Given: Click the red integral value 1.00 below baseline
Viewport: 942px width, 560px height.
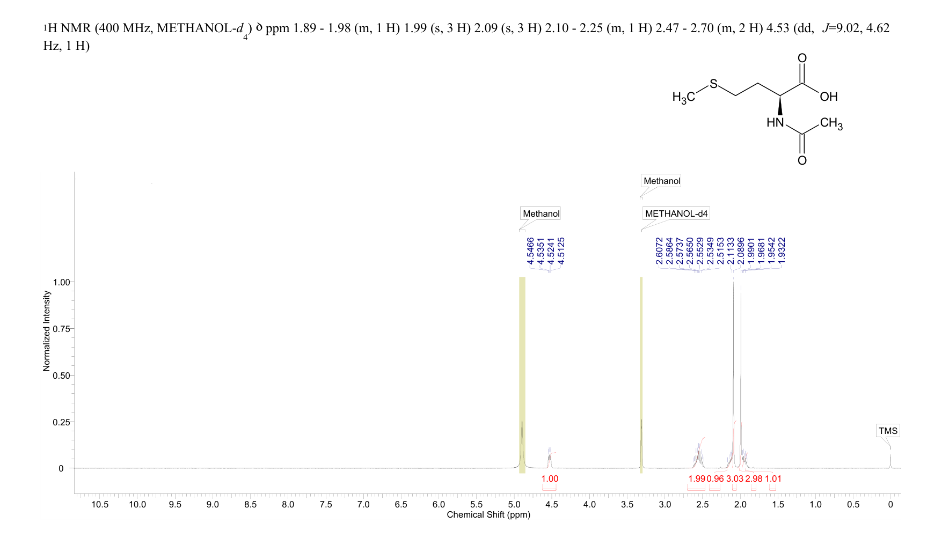Looking at the screenshot, I should (x=550, y=478).
